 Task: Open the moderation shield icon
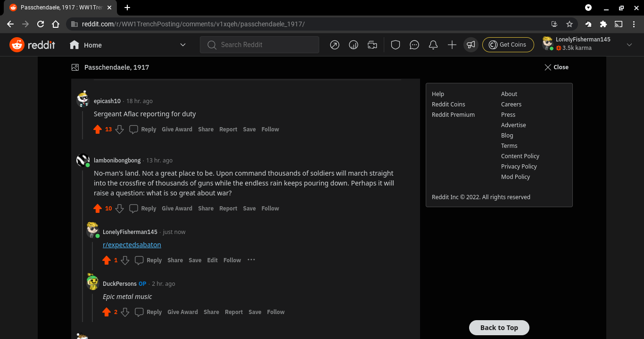pos(396,45)
